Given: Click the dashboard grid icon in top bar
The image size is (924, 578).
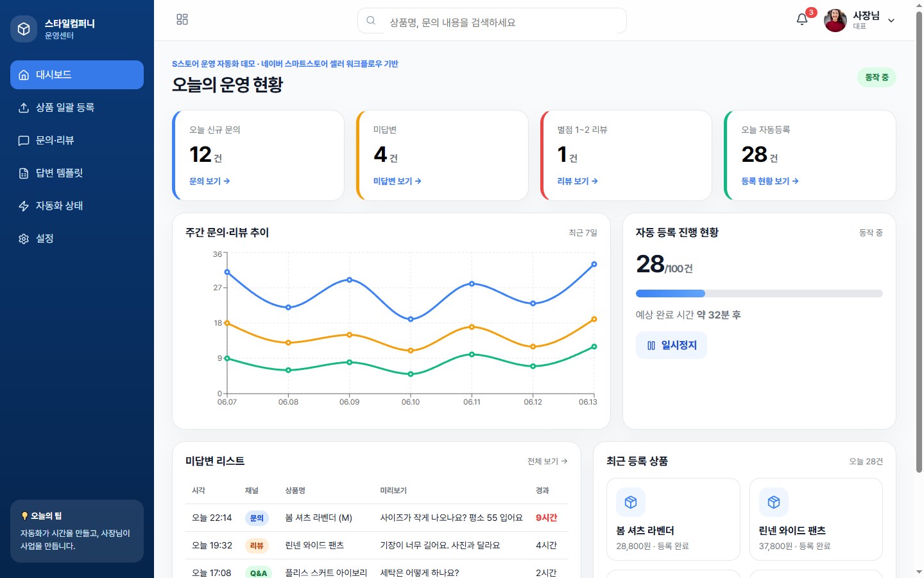Looking at the screenshot, I should click(x=182, y=19).
